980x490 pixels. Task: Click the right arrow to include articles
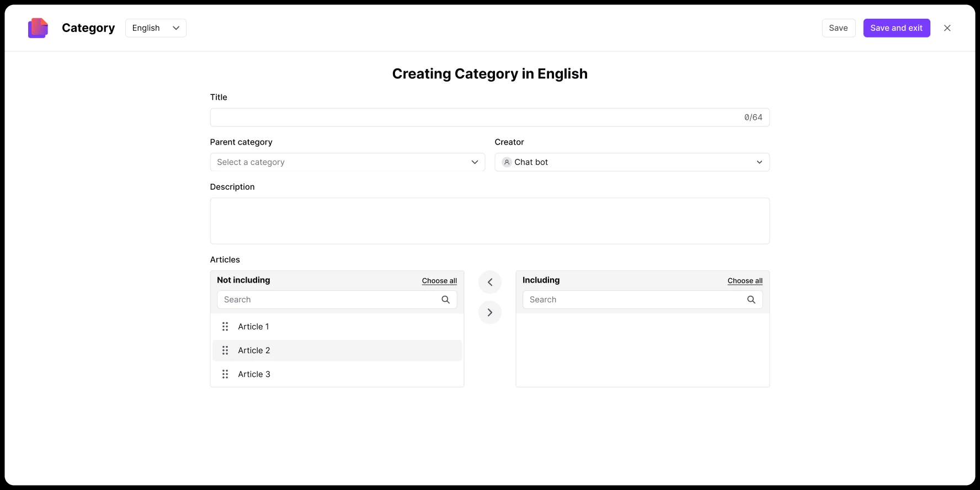click(x=490, y=312)
